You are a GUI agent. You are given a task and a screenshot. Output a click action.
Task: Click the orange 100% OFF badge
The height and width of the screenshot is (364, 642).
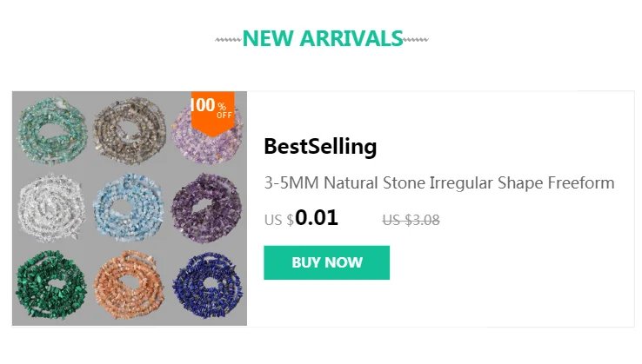tap(212, 111)
